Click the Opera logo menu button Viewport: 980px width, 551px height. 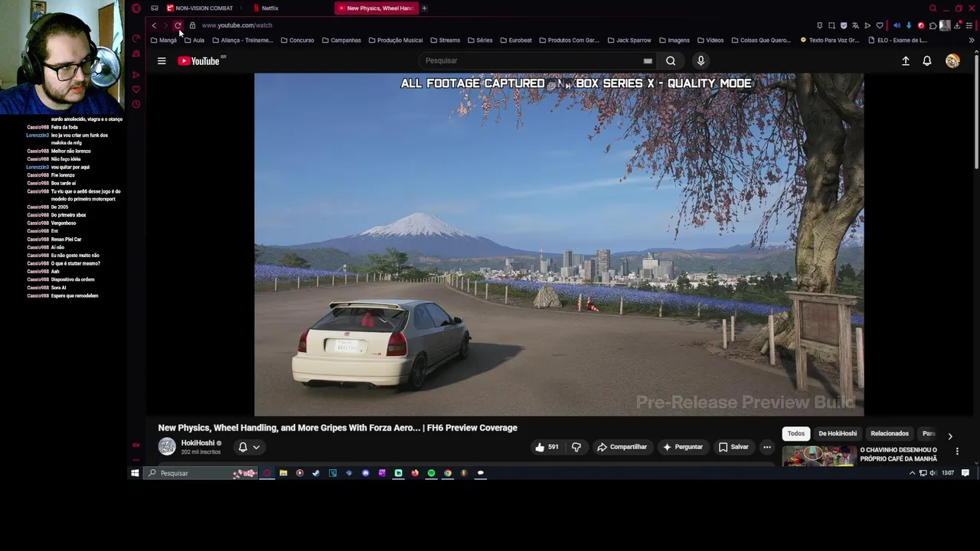coord(136,8)
